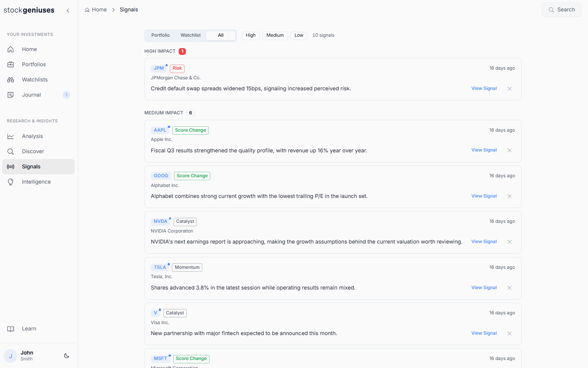Toggle the Medium impact filter

[x=275, y=35]
